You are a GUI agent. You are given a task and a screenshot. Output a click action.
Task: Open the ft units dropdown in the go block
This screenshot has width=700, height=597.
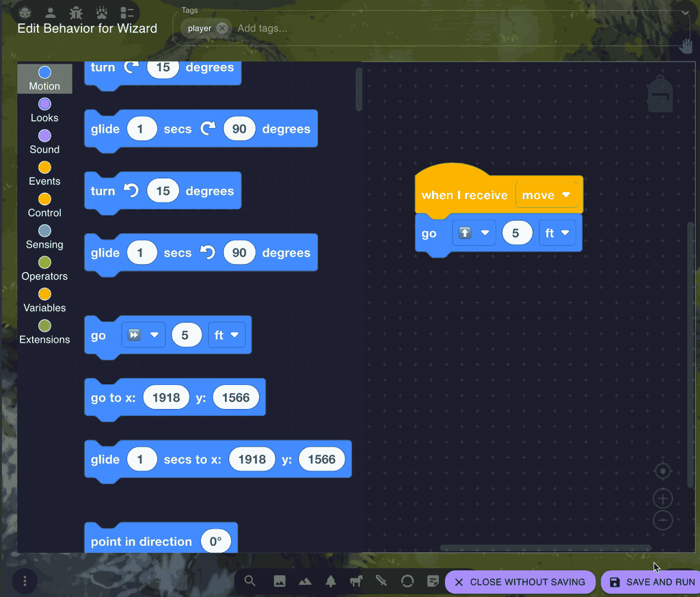click(557, 233)
